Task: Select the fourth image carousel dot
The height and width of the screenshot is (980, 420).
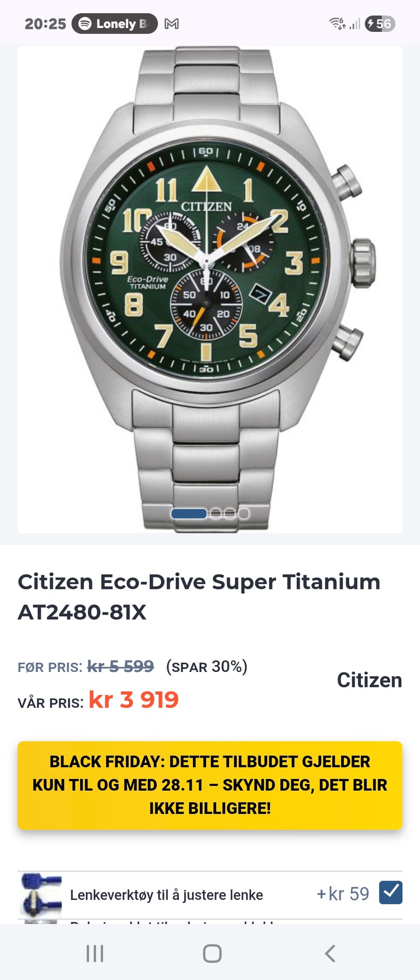Action: [x=244, y=514]
